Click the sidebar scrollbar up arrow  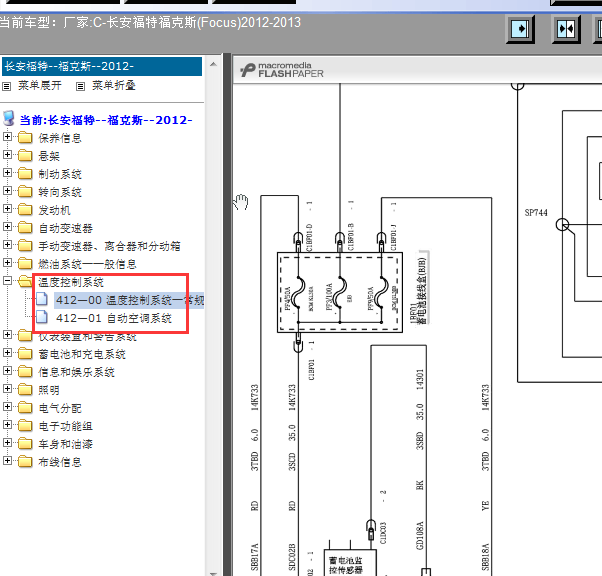213,65
